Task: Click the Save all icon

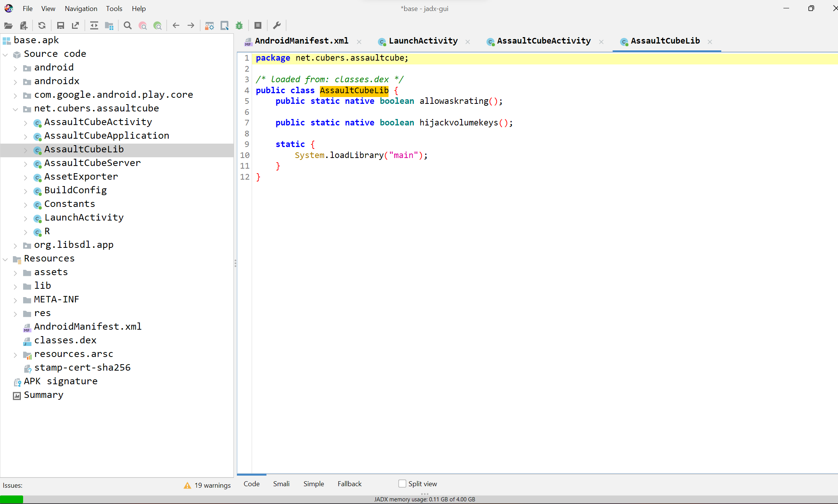Action: click(60, 26)
